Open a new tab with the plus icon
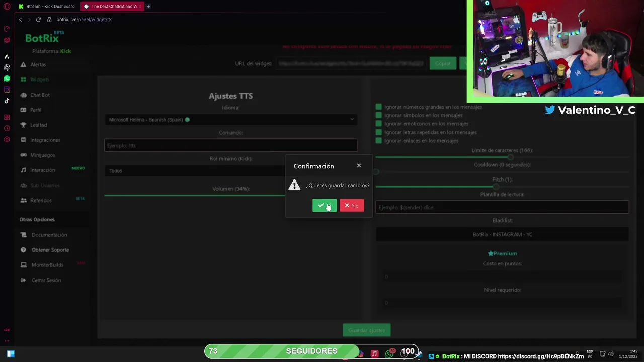The height and width of the screenshot is (362, 644). [x=148, y=6]
